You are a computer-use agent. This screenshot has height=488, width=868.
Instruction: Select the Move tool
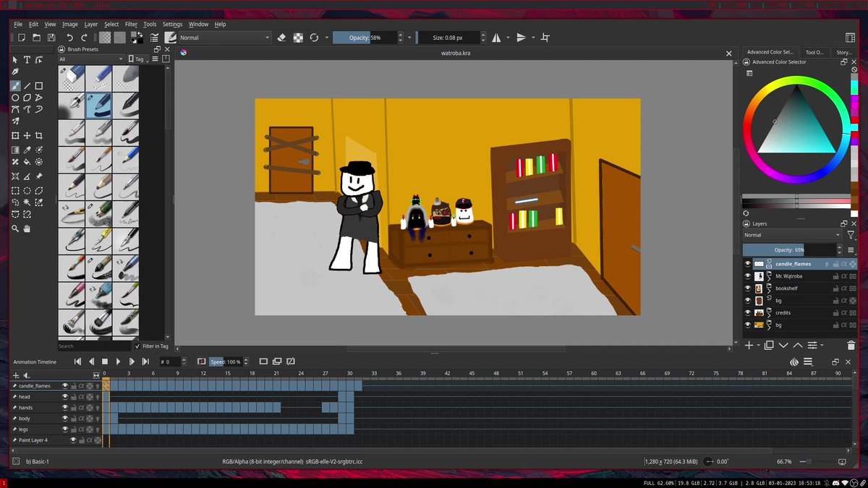tap(27, 135)
